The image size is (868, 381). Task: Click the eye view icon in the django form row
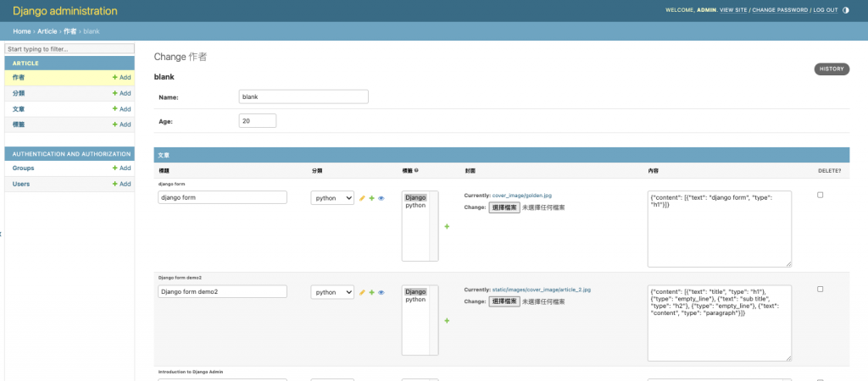click(381, 198)
